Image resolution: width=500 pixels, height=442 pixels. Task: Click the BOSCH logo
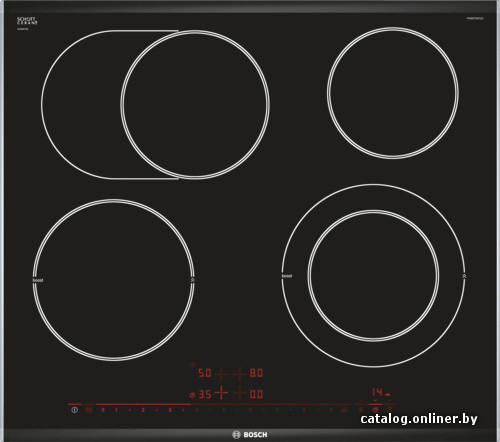point(250,435)
